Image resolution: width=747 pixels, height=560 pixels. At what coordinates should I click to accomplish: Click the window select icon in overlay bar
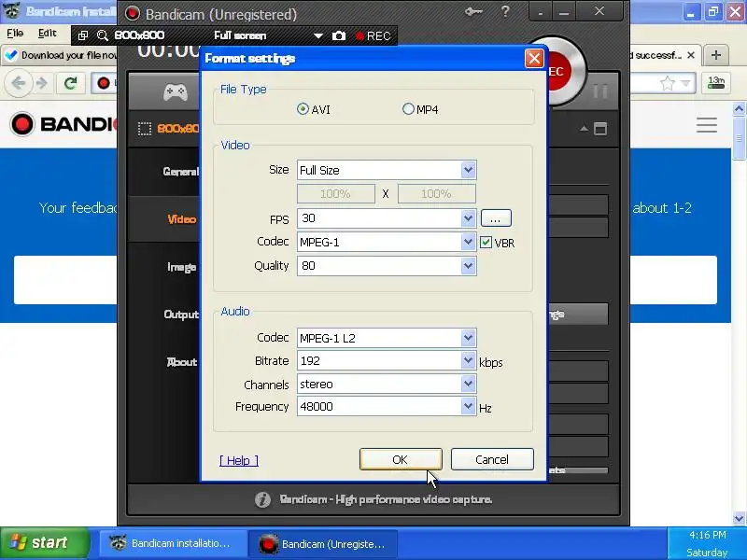pos(83,35)
